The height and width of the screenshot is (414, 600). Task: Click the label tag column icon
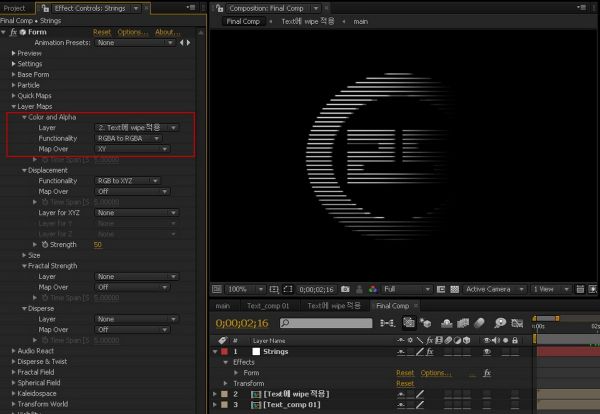(222, 340)
